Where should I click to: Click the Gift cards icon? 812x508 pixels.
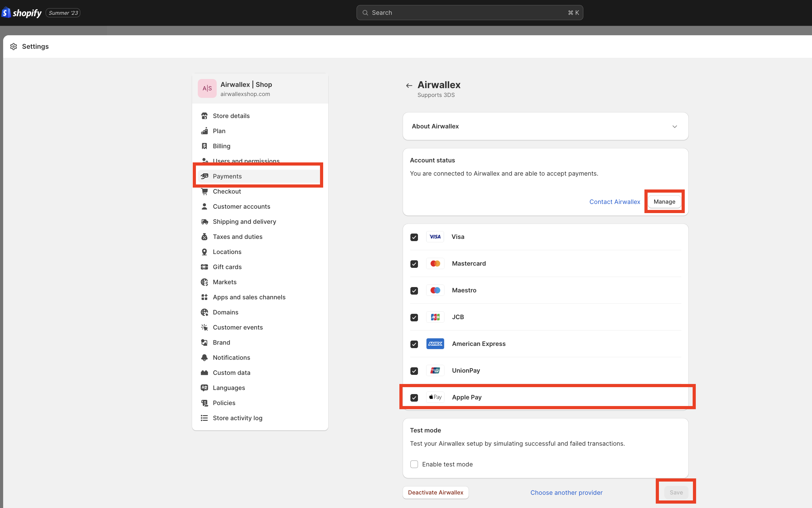point(204,267)
